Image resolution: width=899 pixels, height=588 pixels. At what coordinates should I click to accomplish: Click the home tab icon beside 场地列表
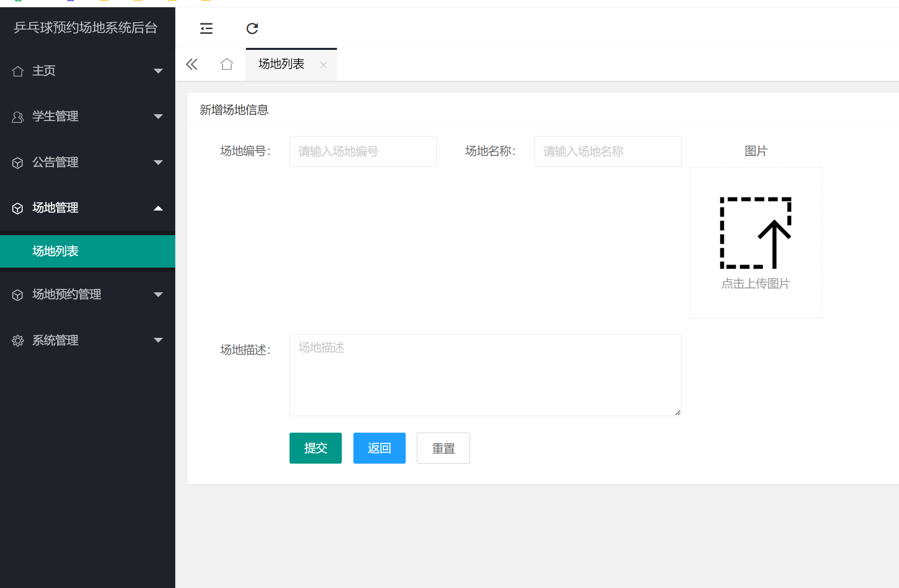point(226,64)
